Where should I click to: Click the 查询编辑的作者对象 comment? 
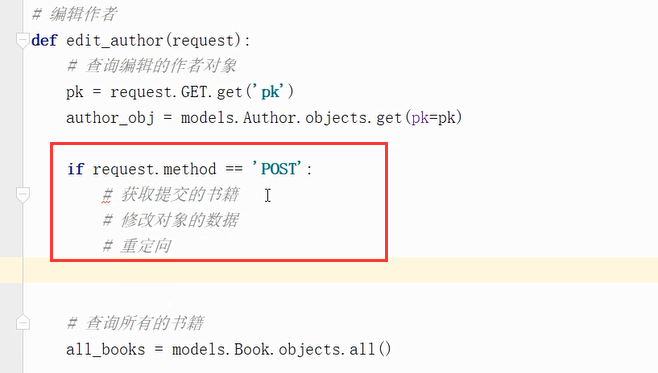click(x=151, y=66)
